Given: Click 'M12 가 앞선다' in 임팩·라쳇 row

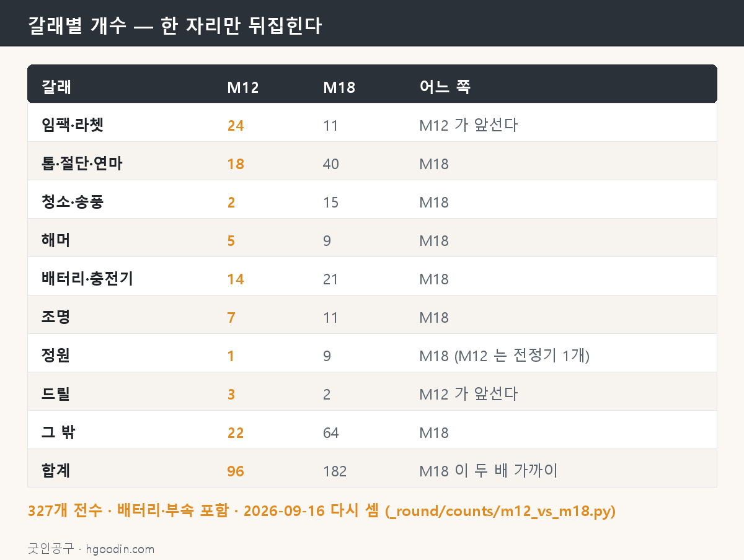Looking at the screenshot, I should pos(468,125).
